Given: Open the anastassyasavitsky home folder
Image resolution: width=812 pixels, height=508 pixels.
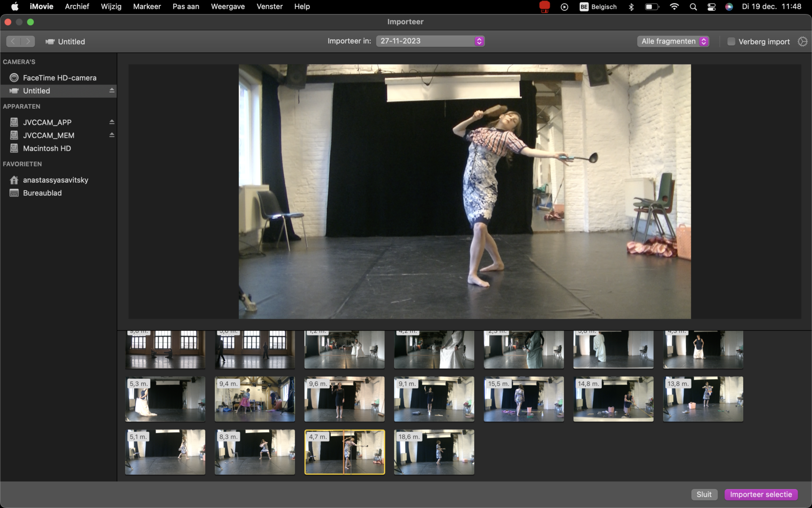Looking at the screenshot, I should coord(55,180).
